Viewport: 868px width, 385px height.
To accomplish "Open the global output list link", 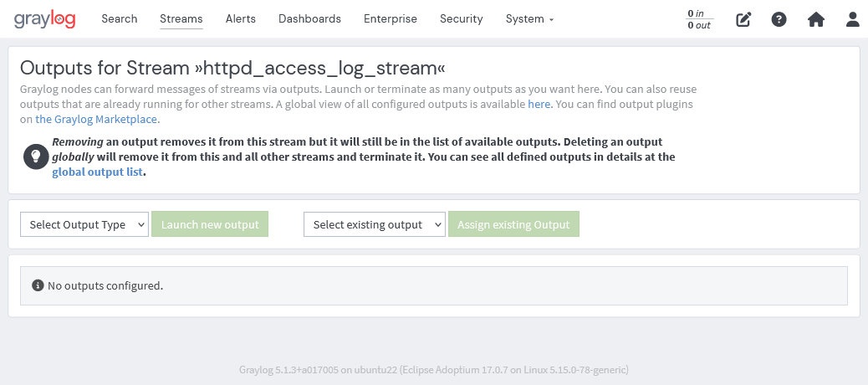I will click(98, 172).
